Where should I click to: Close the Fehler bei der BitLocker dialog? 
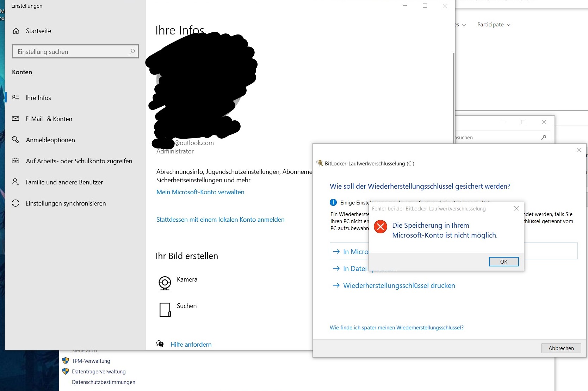point(516,208)
